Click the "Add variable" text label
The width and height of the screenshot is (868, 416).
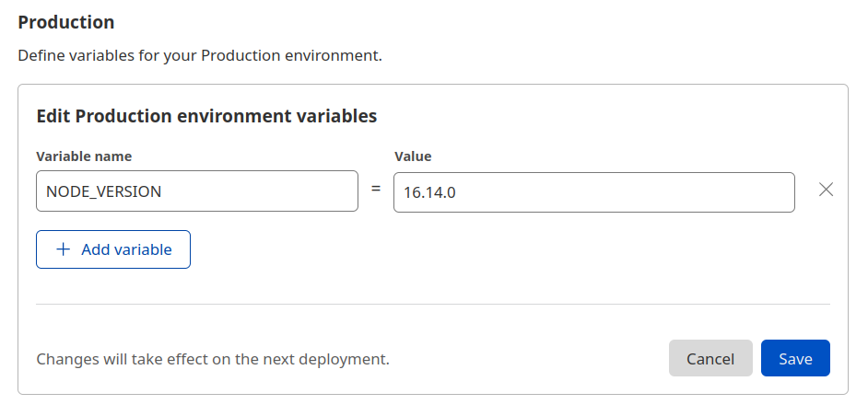(126, 249)
